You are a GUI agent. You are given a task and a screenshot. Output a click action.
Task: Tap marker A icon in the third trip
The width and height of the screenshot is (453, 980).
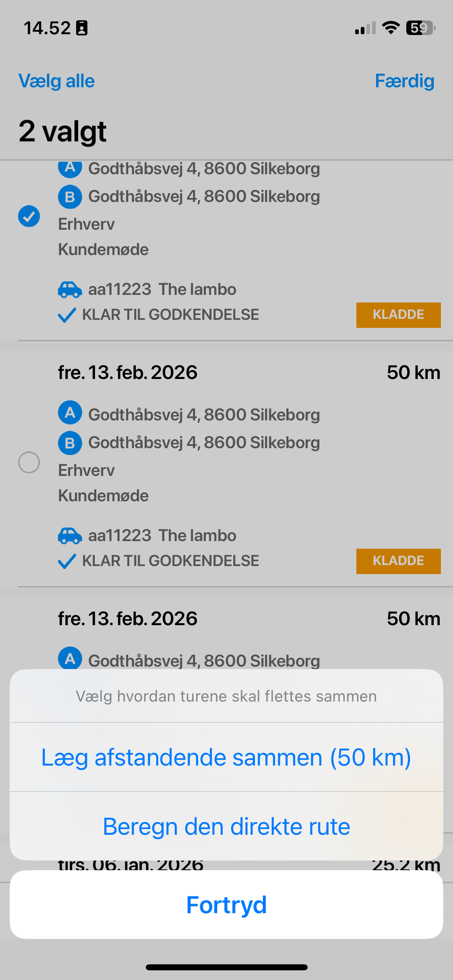70,658
